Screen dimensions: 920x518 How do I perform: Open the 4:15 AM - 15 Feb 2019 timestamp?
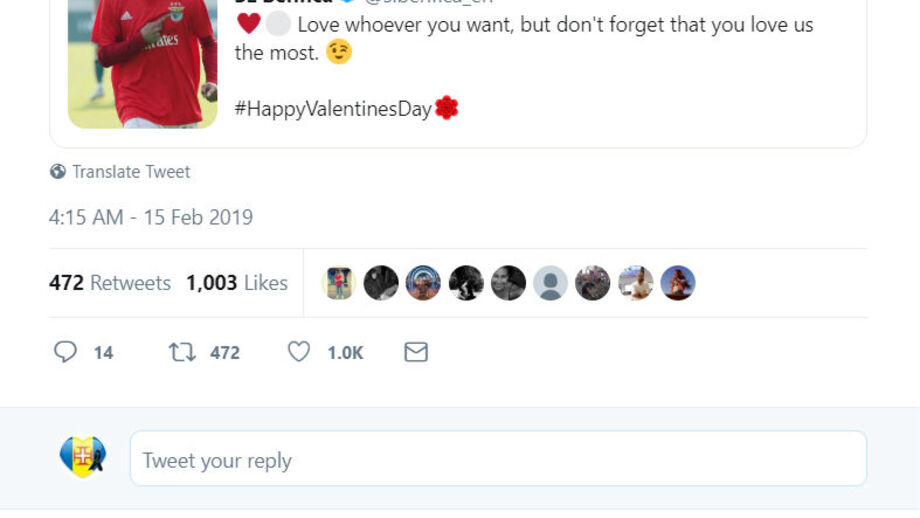[x=151, y=217]
